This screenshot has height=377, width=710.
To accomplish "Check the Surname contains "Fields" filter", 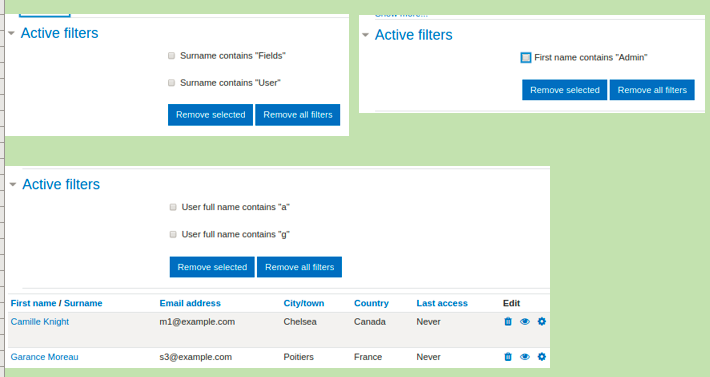I will (171, 56).
